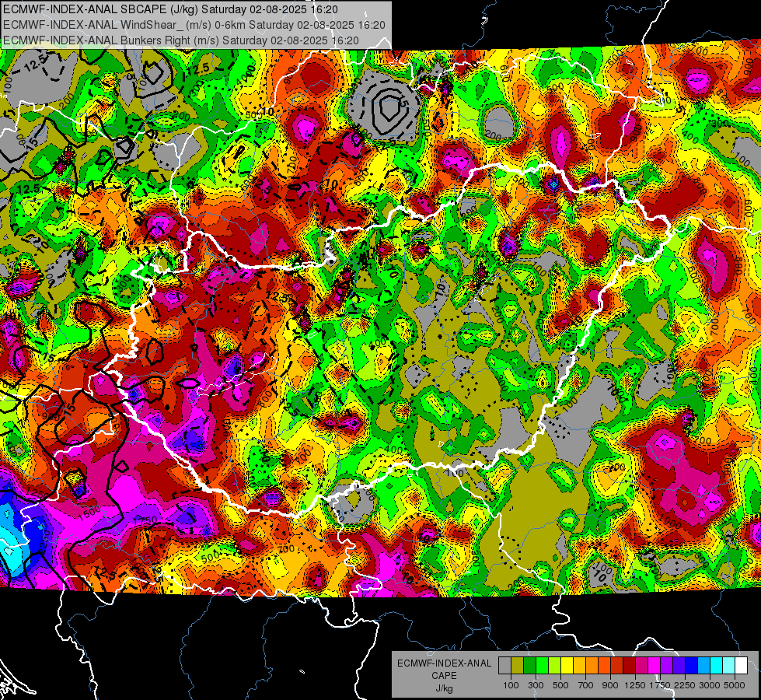Click the Bunkers Right (m/s) title line

coord(180,40)
